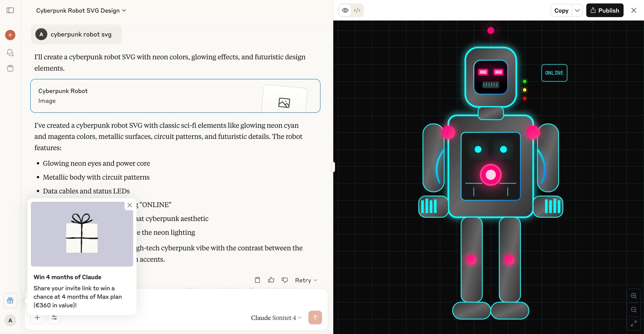
Task: Switch to the artifact preview eye view
Action: click(x=345, y=10)
